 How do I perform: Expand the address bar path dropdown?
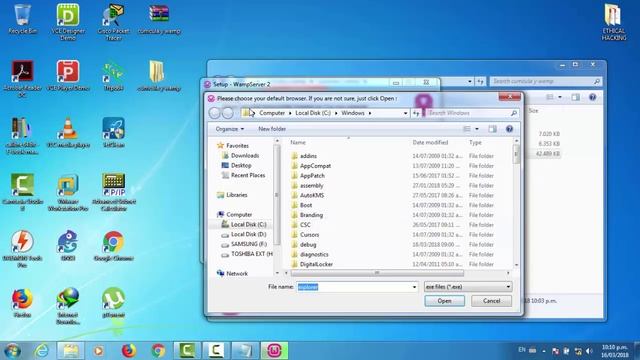click(x=405, y=113)
